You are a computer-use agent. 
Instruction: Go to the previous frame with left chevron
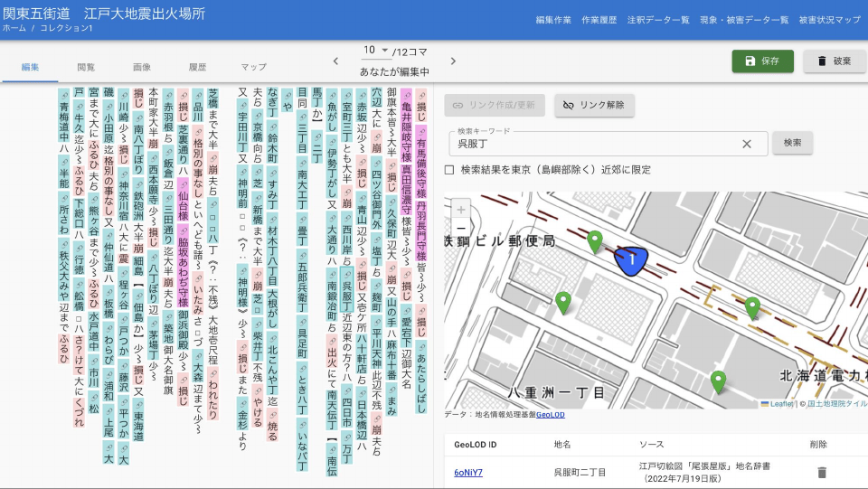335,61
